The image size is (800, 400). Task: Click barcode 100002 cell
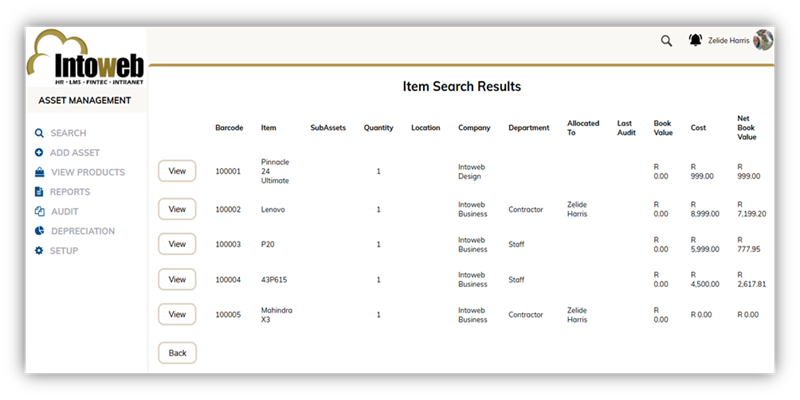tap(228, 209)
